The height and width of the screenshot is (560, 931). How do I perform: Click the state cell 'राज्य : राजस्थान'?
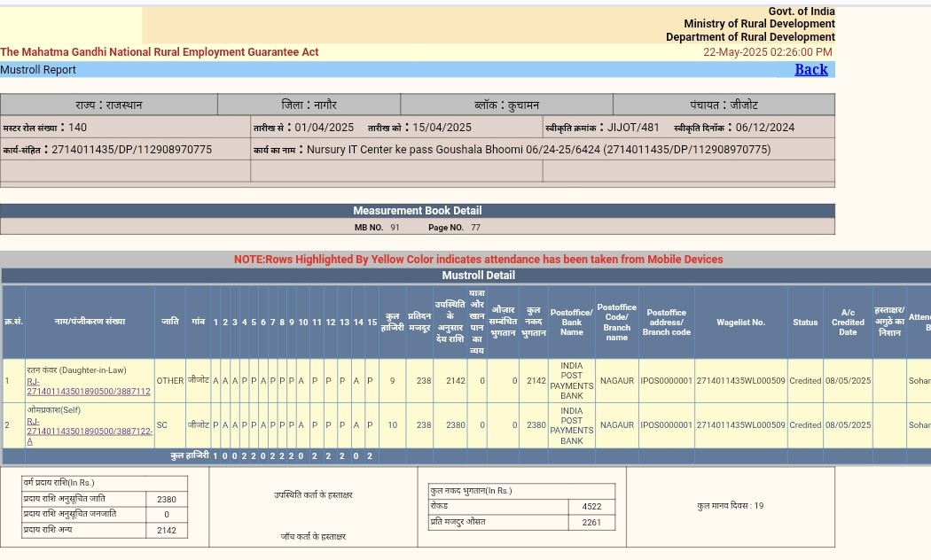109,105
